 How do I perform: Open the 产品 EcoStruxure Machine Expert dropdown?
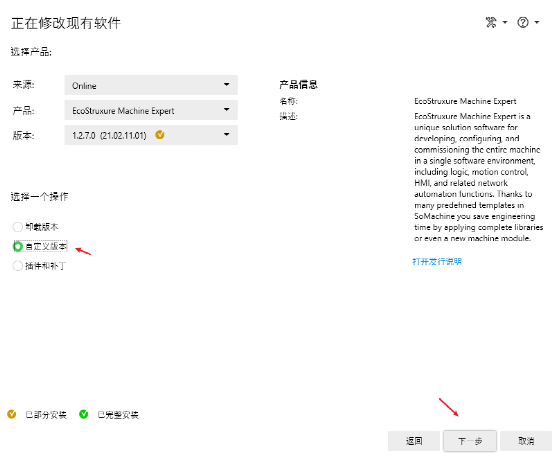point(151,110)
